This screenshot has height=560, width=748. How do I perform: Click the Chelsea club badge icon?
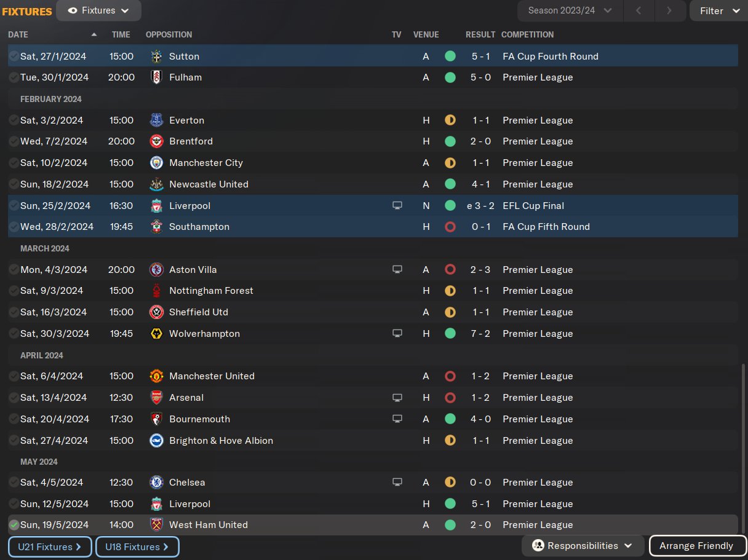coord(156,483)
